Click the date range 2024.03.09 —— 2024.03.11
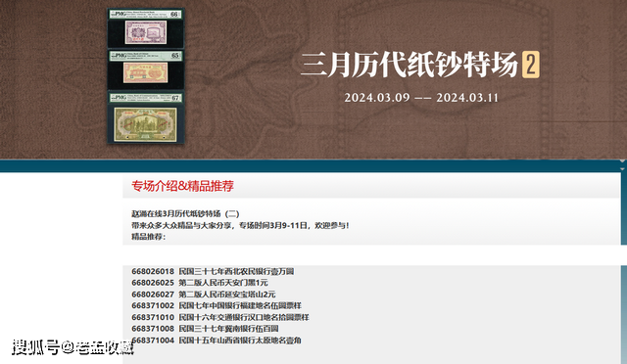This screenshot has height=364, width=627. 421,98
